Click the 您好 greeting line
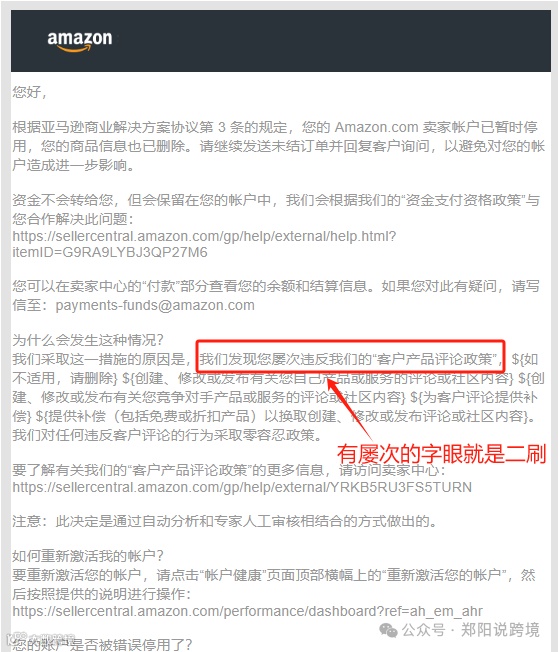This screenshot has height=652, width=558. click(30, 92)
